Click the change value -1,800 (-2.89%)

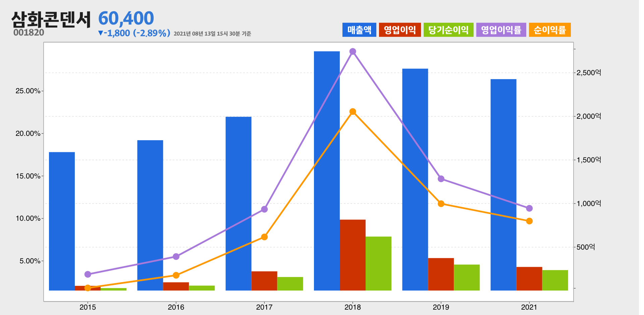(134, 33)
